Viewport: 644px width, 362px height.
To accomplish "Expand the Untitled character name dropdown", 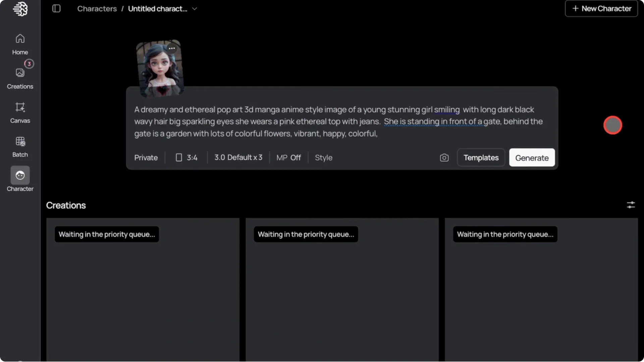I will (195, 9).
